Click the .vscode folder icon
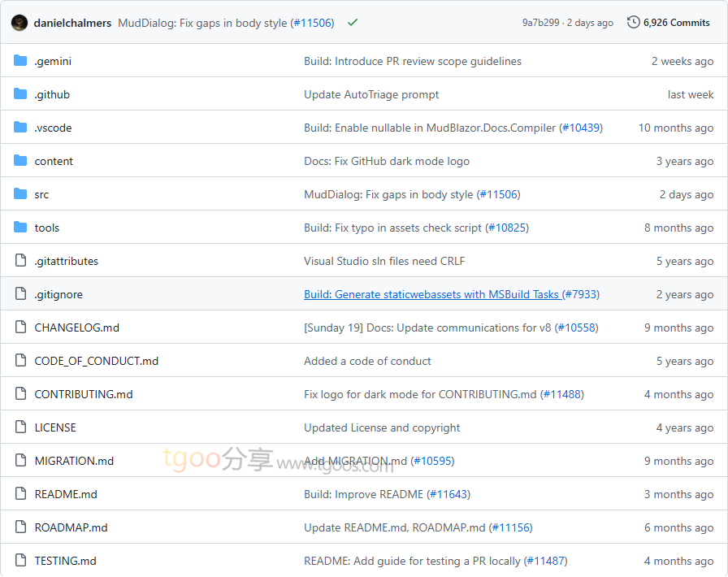This screenshot has width=728, height=577. [x=20, y=128]
